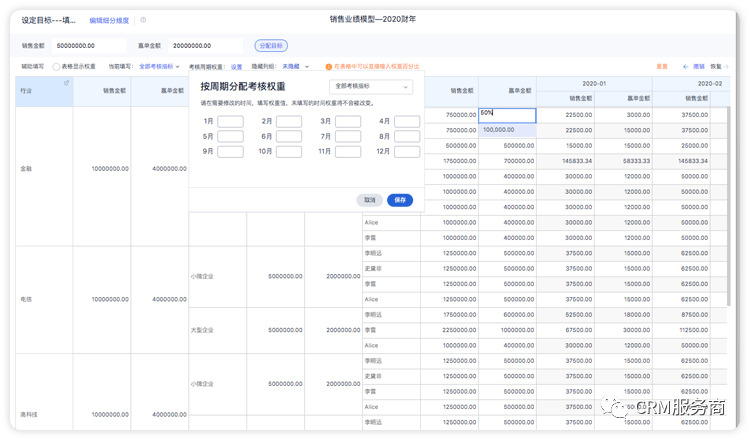The height and width of the screenshot is (440, 750).
Task: Click the 58333.33 cell under 2020-01
Action: click(623, 161)
